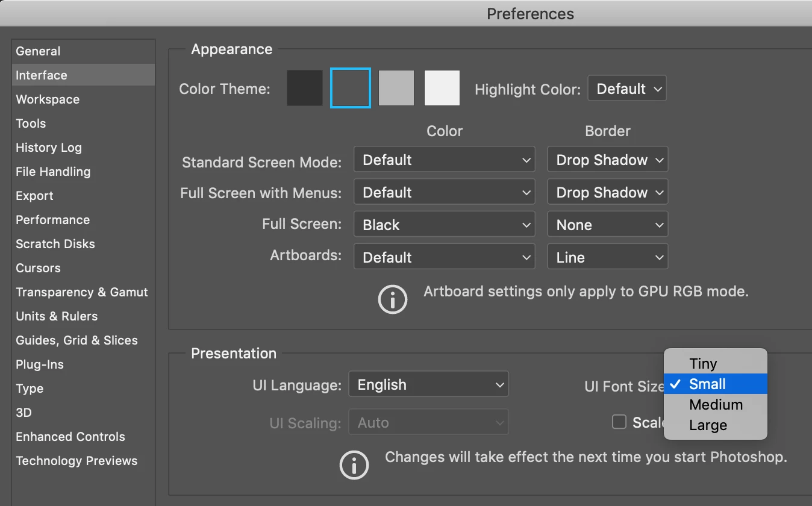
Task: Choose the lightest color theme swatch
Action: pyautogui.click(x=442, y=89)
